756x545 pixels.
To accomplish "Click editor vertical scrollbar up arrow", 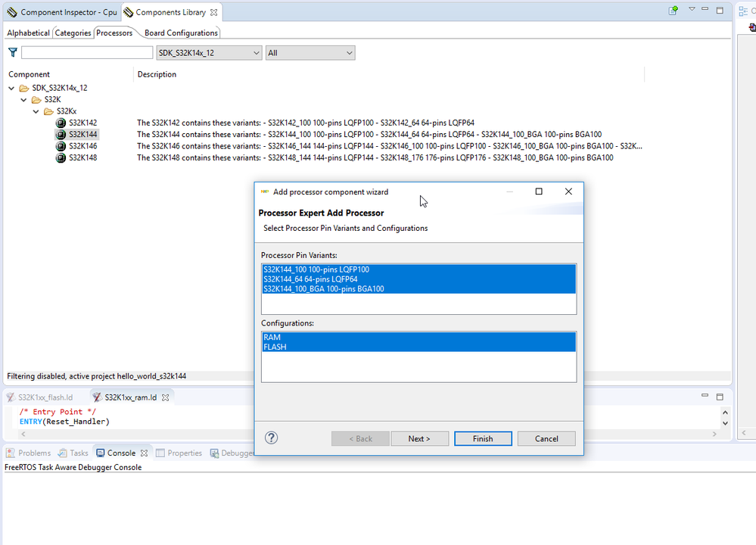I will [x=725, y=413].
